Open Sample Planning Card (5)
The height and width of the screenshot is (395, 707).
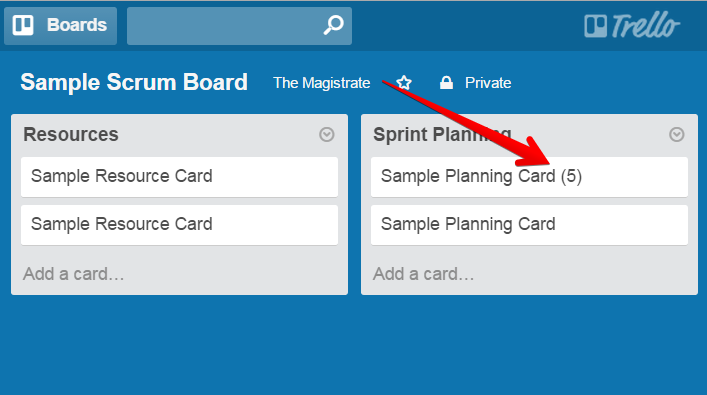point(529,177)
